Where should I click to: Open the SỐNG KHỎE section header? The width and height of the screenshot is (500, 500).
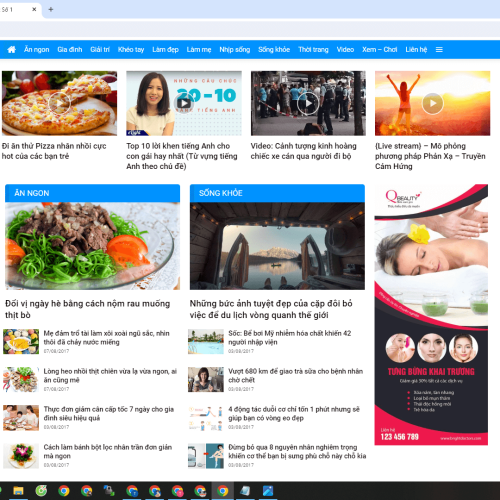pos(221,193)
